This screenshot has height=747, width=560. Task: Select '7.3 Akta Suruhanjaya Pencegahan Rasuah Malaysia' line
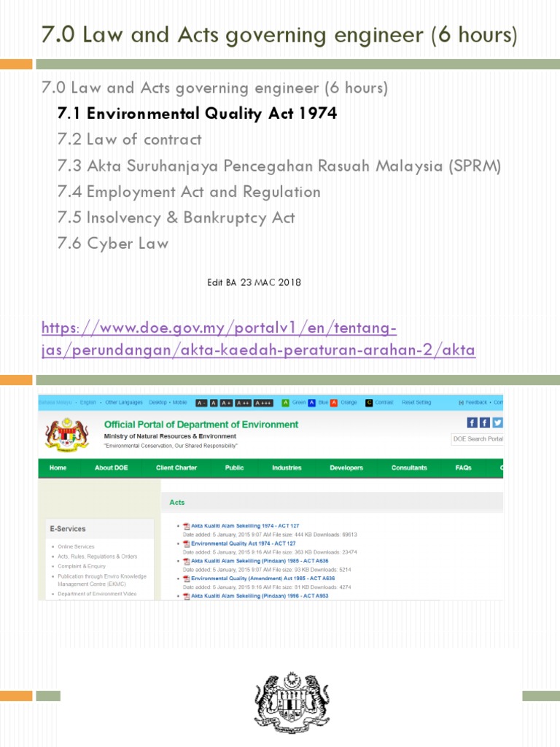pyautogui.click(x=279, y=166)
